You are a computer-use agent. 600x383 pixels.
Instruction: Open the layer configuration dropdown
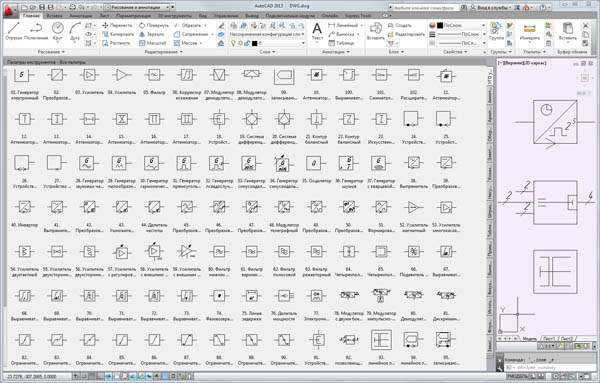(x=267, y=34)
